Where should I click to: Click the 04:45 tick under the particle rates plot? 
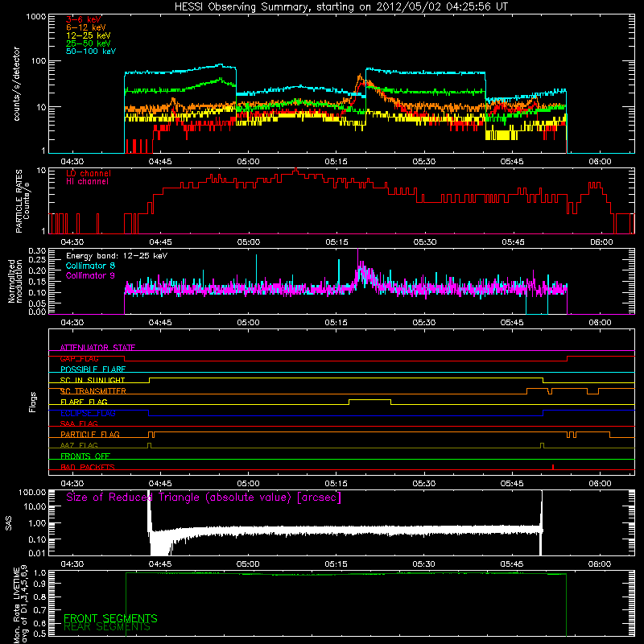click(x=160, y=242)
